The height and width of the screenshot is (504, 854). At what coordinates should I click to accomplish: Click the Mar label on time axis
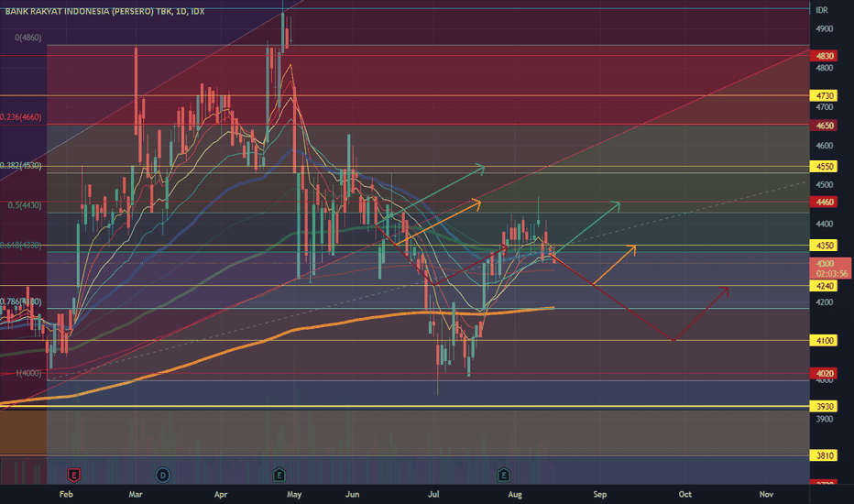(136, 494)
